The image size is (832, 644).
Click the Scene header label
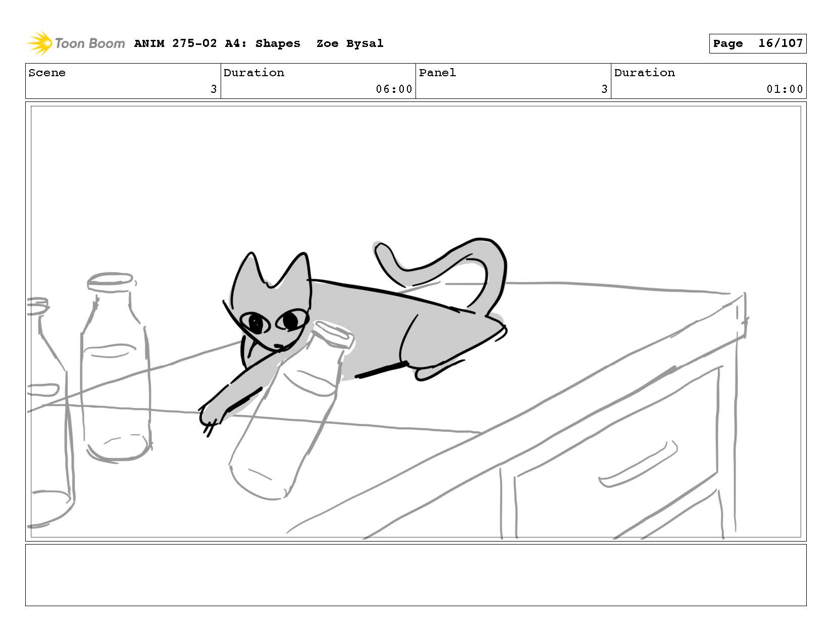pos(47,73)
